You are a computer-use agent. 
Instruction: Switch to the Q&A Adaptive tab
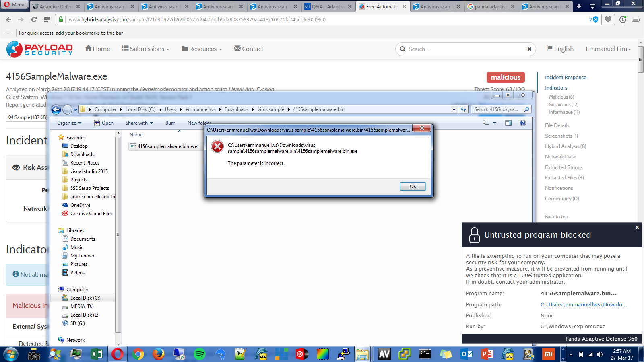328,6
